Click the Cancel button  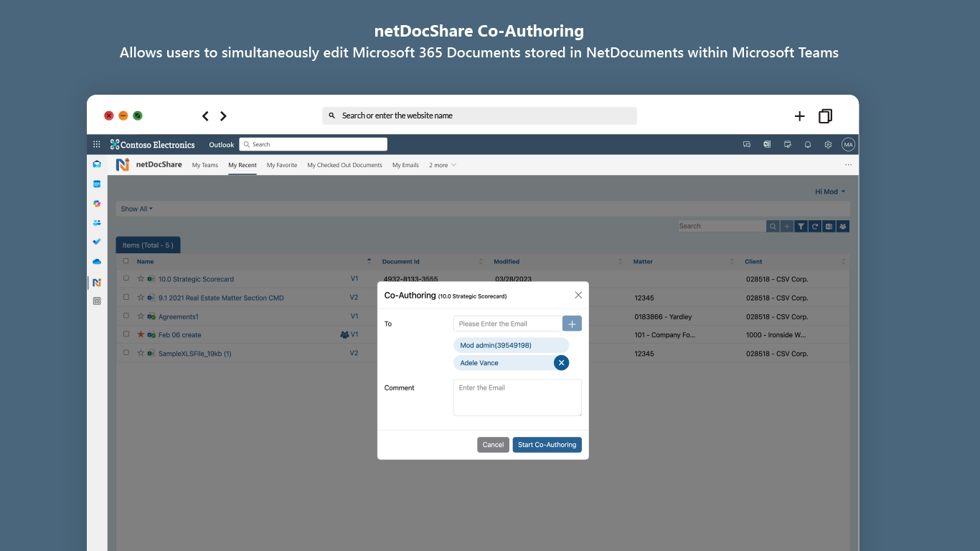tap(493, 445)
